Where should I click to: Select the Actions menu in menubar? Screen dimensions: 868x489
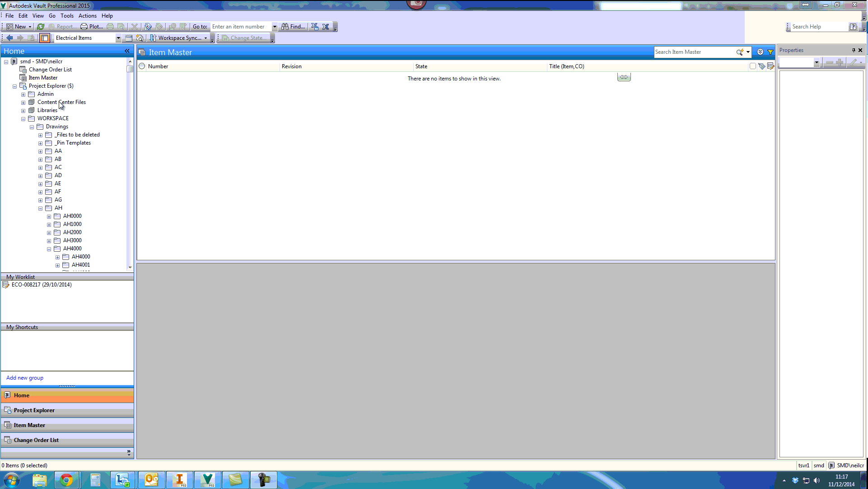pos(87,15)
